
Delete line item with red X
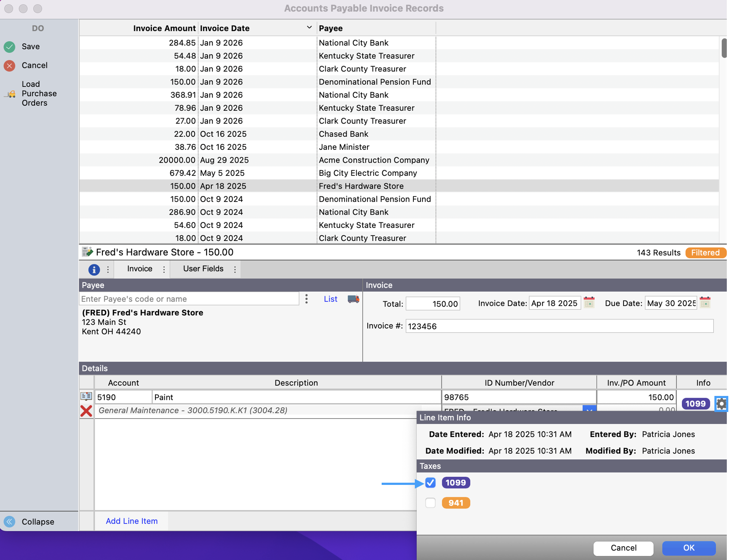click(x=86, y=411)
